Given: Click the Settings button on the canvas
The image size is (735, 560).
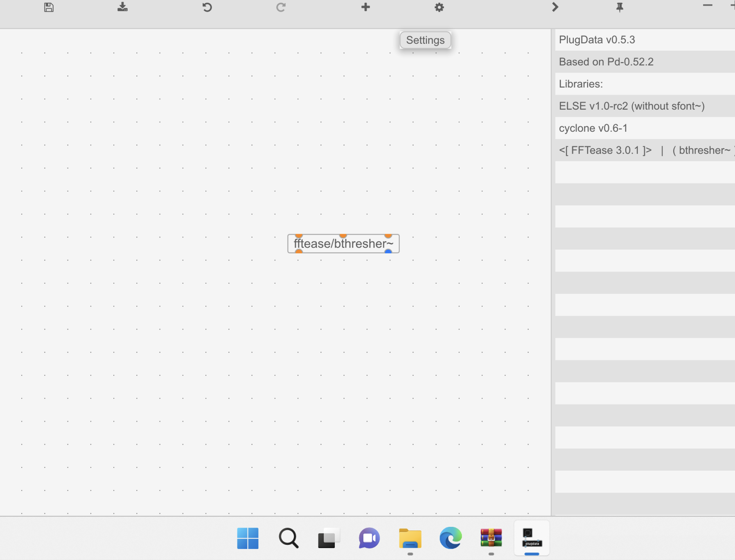Looking at the screenshot, I should (x=425, y=40).
